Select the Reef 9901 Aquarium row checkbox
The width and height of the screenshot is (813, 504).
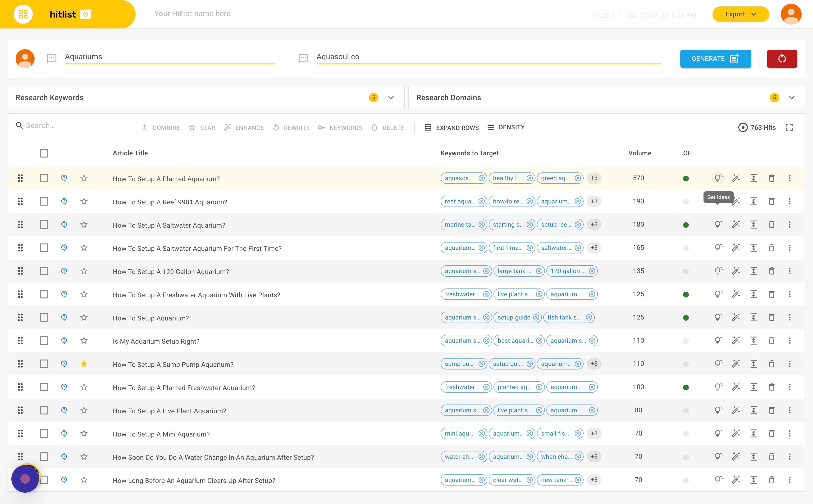click(44, 201)
